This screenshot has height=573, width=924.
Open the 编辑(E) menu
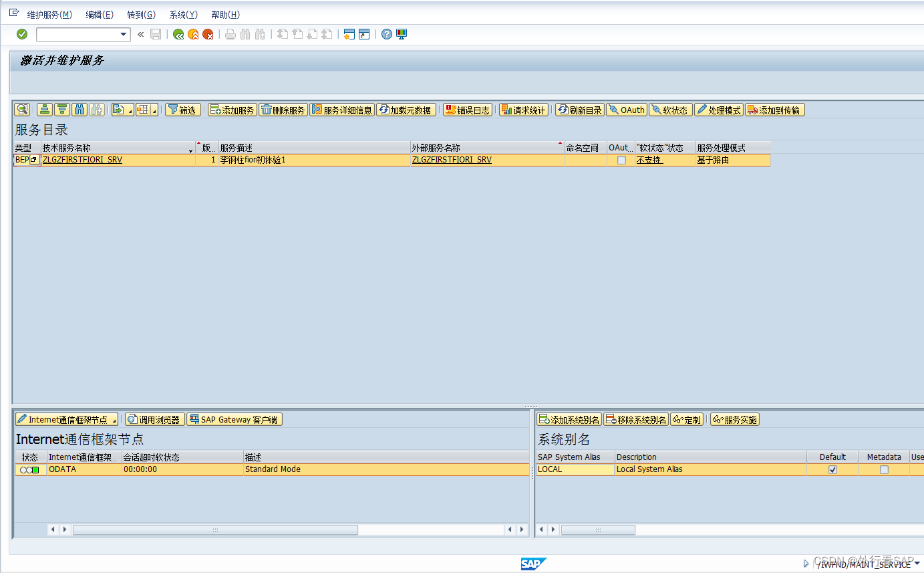click(100, 15)
